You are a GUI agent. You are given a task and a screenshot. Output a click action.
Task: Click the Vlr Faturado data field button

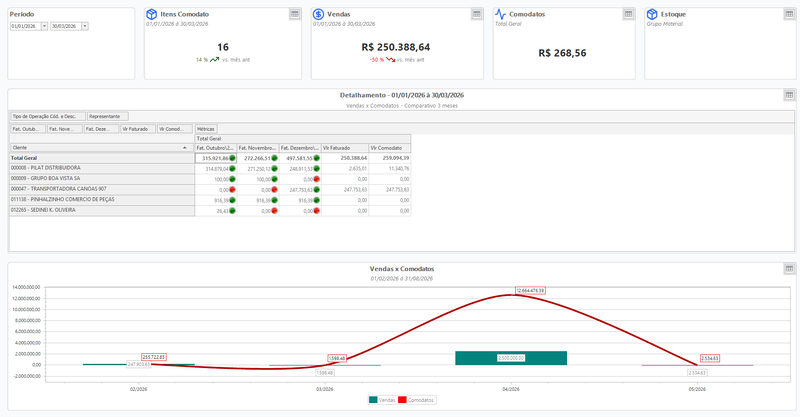[138, 129]
